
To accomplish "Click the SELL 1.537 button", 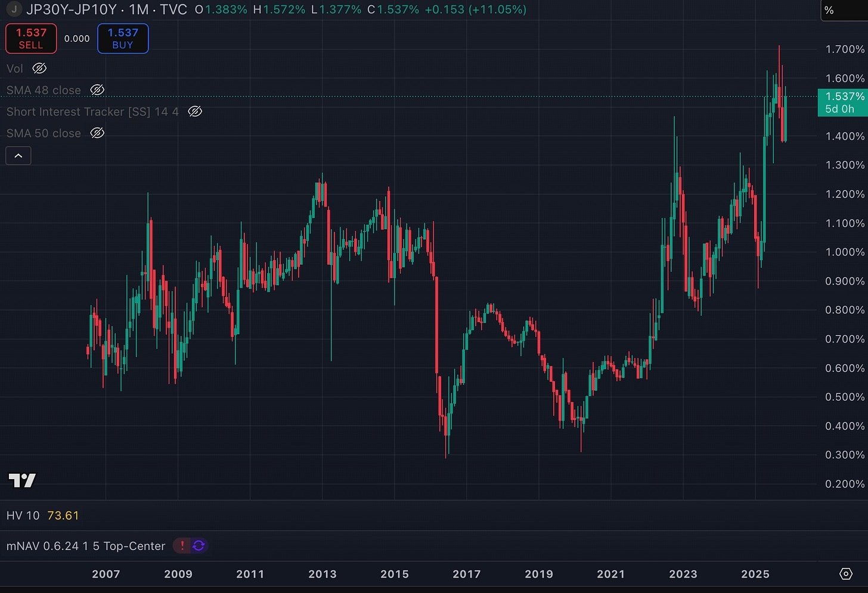I will pyautogui.click(x=30, y=38).
